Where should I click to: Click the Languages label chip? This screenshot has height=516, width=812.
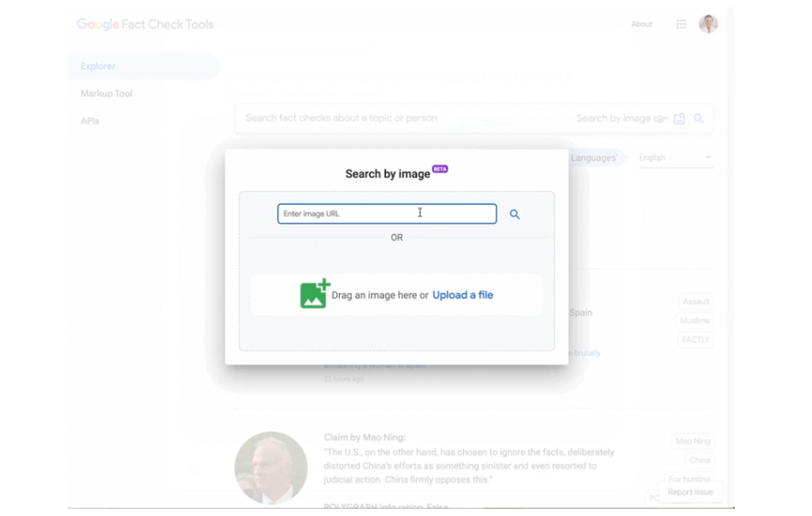click(x=594, y=158)
